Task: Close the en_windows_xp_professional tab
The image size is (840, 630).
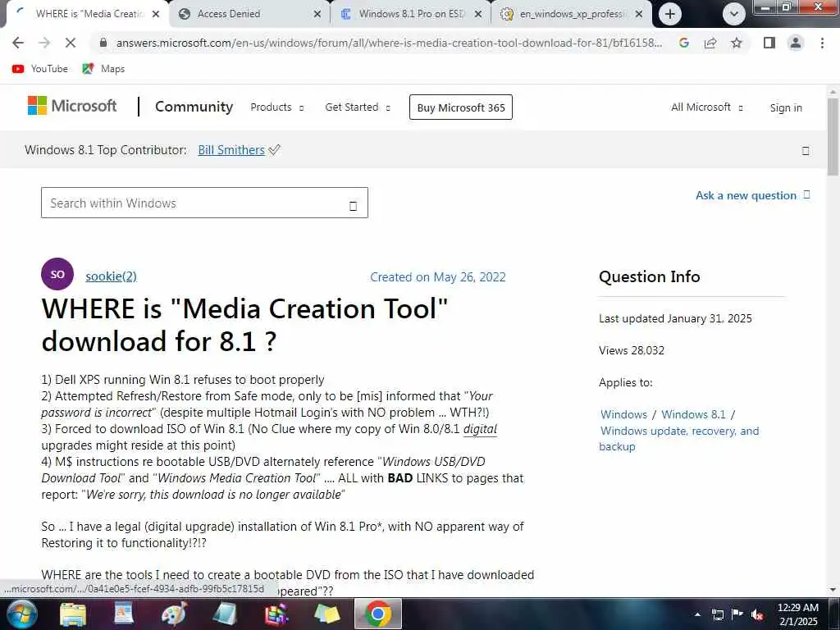Action: pyautogui.click(x=638, y=14)
